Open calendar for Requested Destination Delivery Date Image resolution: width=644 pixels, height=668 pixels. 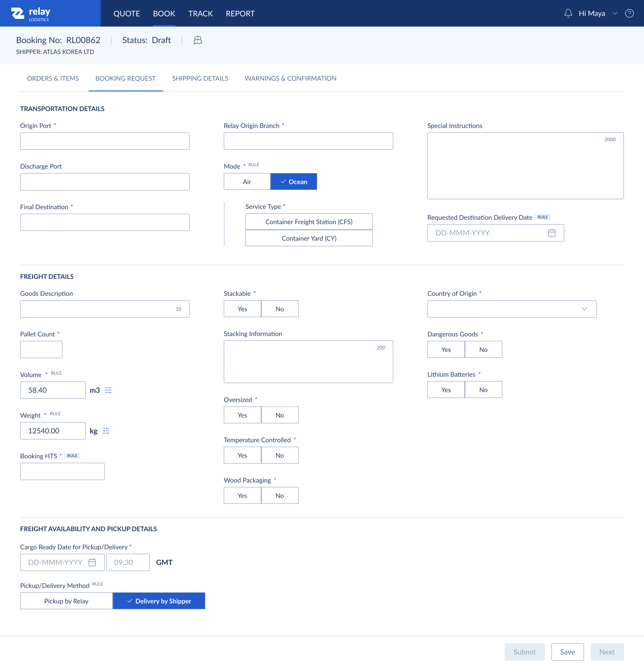point(552,233)
